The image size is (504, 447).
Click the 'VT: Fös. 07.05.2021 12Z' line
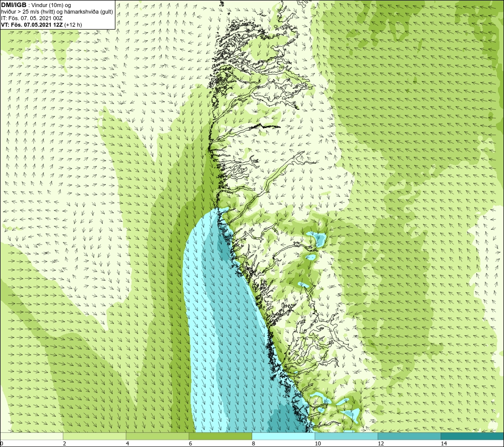click(x=32, y=25)
